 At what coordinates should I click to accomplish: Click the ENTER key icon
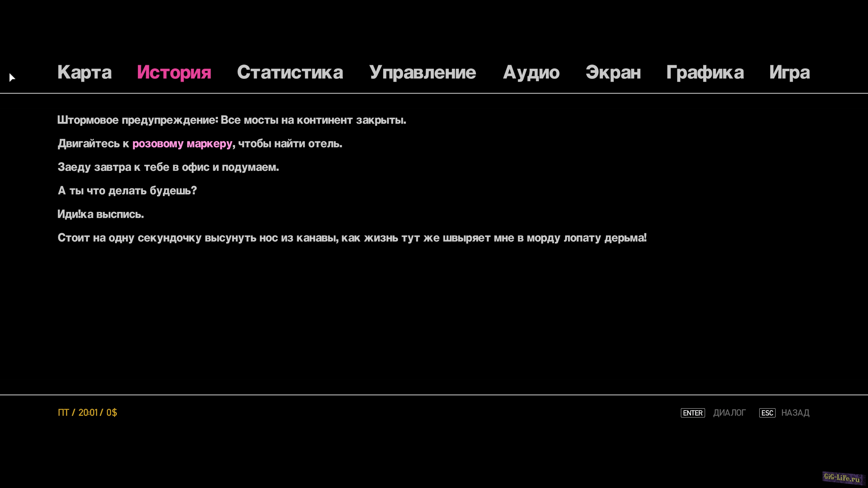pyautogui.click(x=692, y=413)
